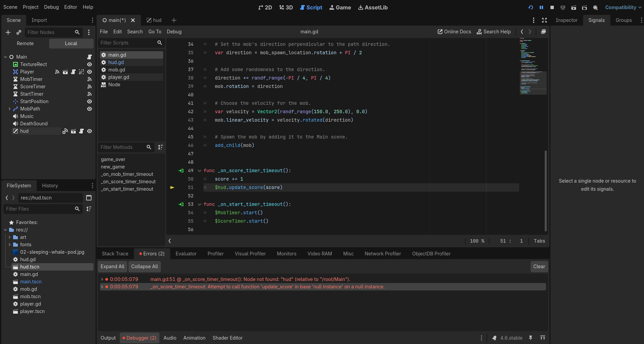This screenshot has width=644, height=344.
Task: Hide the TextureRect node visibility
Action: tap(90, 64)
